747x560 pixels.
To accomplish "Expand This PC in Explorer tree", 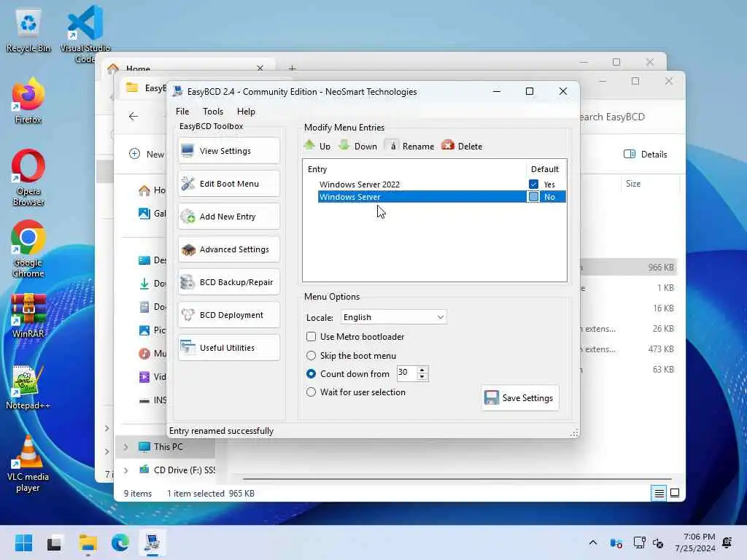I will (125, 447).
